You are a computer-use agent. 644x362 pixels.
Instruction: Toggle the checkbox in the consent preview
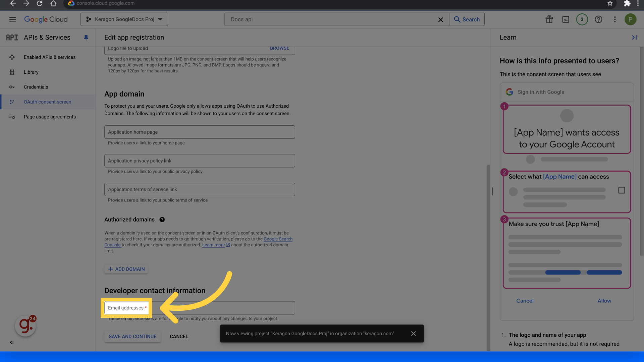622,190
